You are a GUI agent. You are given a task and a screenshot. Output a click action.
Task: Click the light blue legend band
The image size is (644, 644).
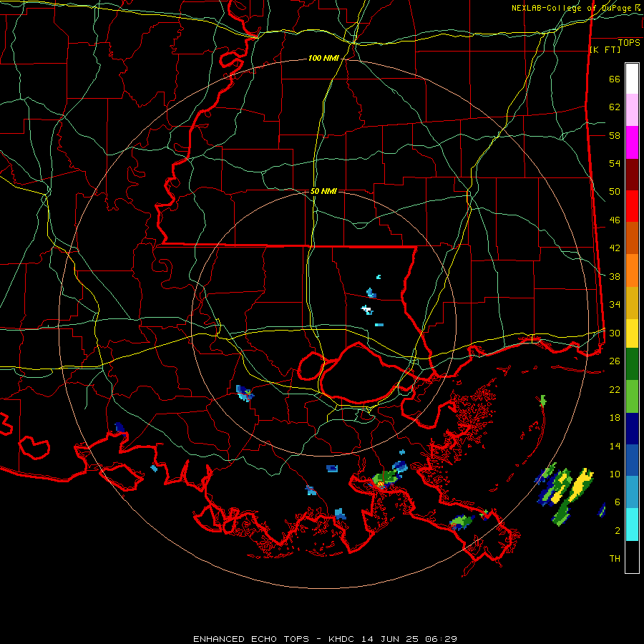coord(632,492)
